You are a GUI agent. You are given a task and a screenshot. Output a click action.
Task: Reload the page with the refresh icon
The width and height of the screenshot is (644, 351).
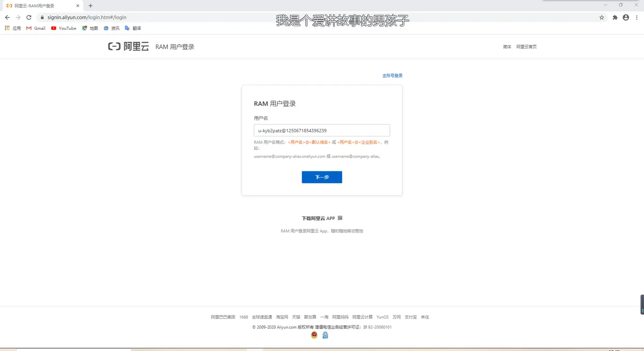tap(29, 17)
